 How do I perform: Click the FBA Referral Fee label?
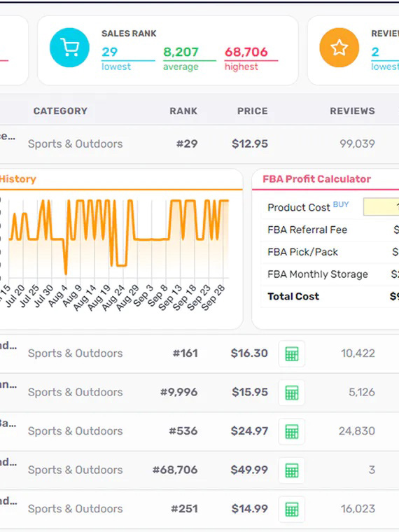(307, 230)
